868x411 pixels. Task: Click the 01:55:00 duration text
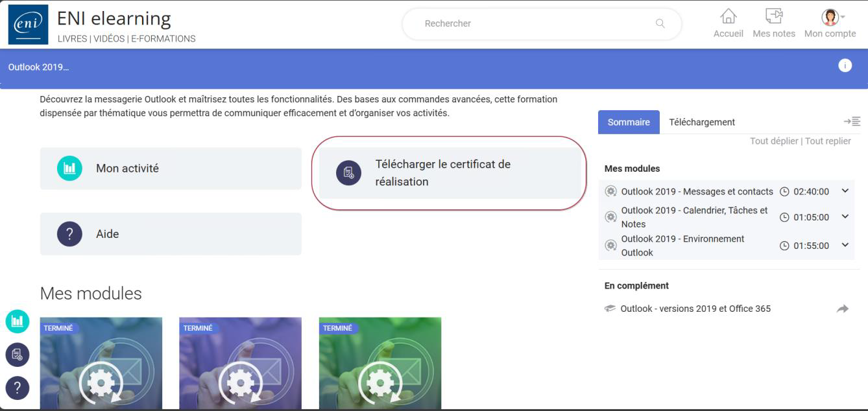coord(811,246)
